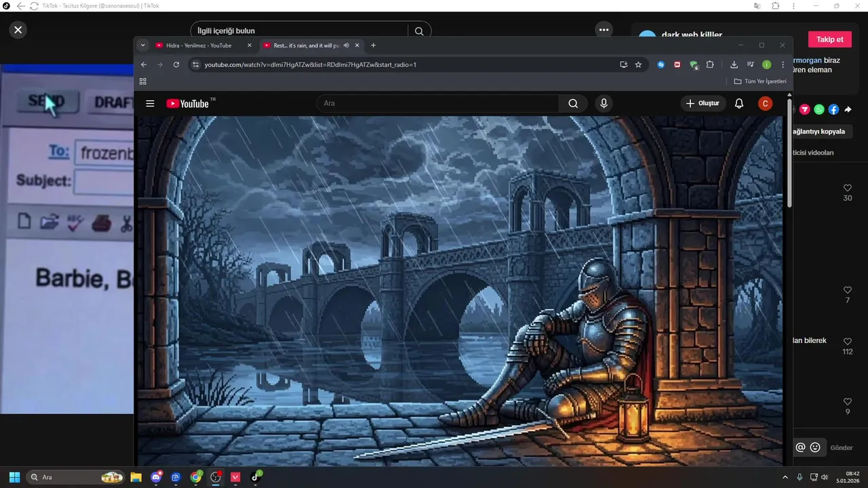Open File Explorer from taskbar

(136, 477)
